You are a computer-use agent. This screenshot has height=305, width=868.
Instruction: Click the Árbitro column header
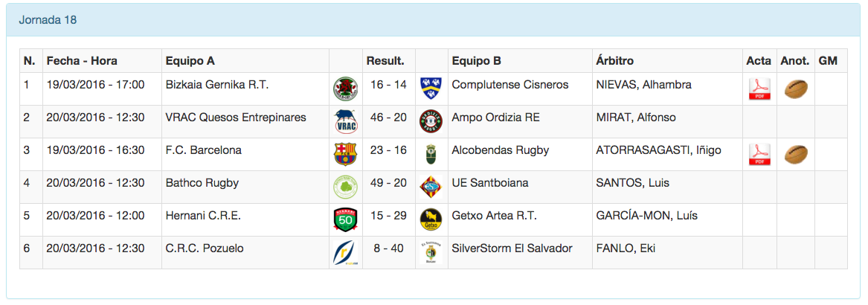click(614, 61)
